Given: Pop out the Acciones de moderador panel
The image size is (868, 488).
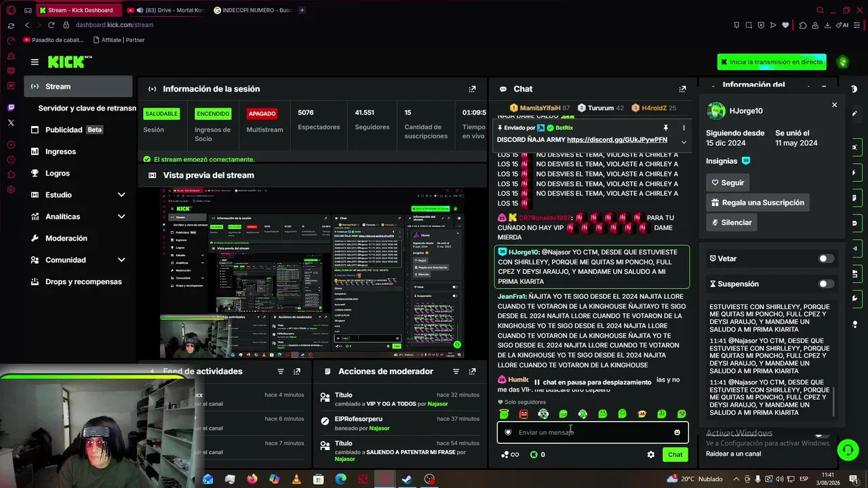Looking at the screenshot, I should (472, 371).
